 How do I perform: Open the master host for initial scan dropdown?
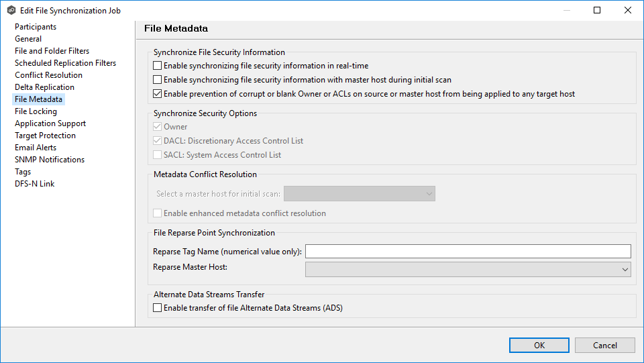360,194
